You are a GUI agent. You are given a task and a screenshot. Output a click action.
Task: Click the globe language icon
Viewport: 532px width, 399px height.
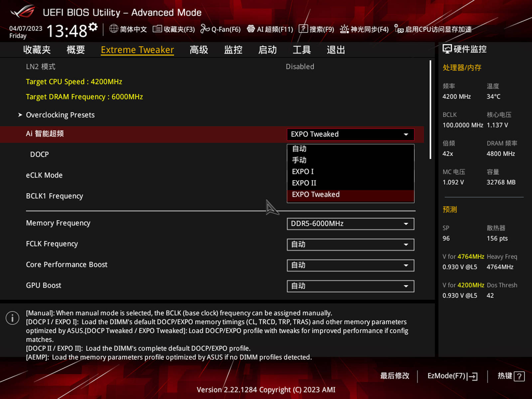click(x=114, y=29)
